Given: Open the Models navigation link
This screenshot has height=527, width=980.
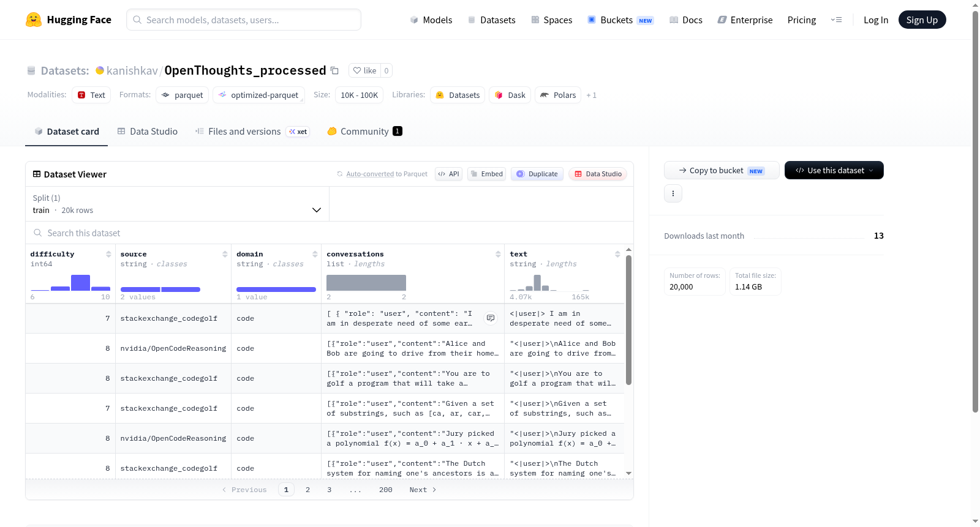Looking at the screenshot, I should point(431,20).
